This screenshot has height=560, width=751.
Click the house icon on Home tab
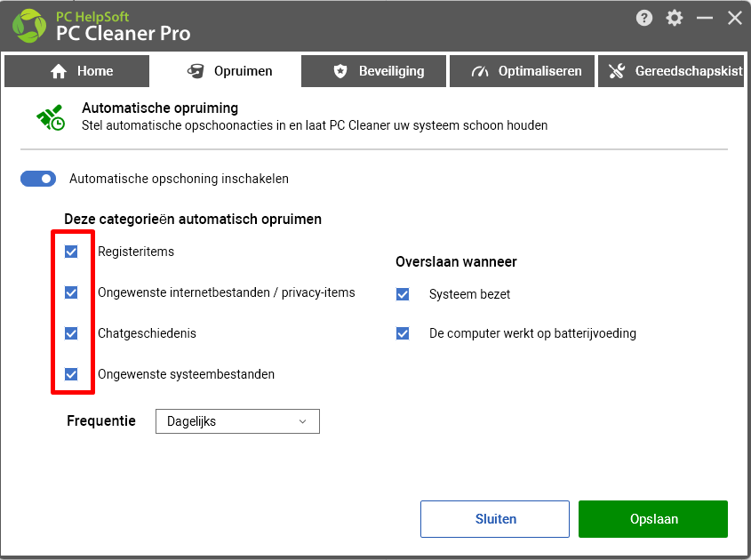(59, 71)
